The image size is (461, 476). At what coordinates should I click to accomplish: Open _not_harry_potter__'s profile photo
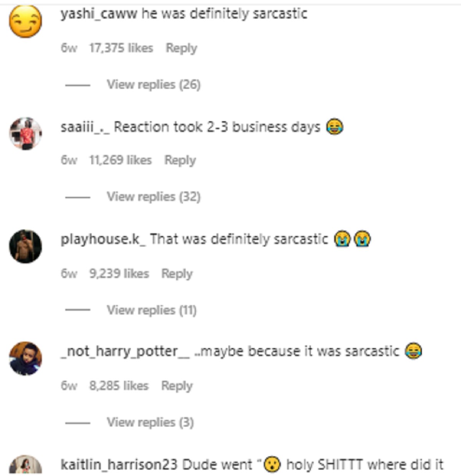25,359
